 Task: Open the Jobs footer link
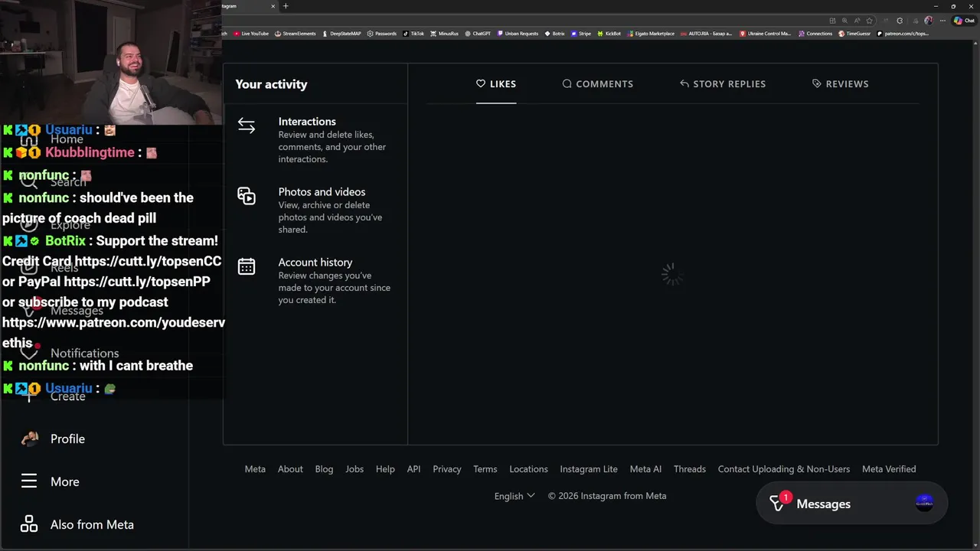tap(354, 469)
